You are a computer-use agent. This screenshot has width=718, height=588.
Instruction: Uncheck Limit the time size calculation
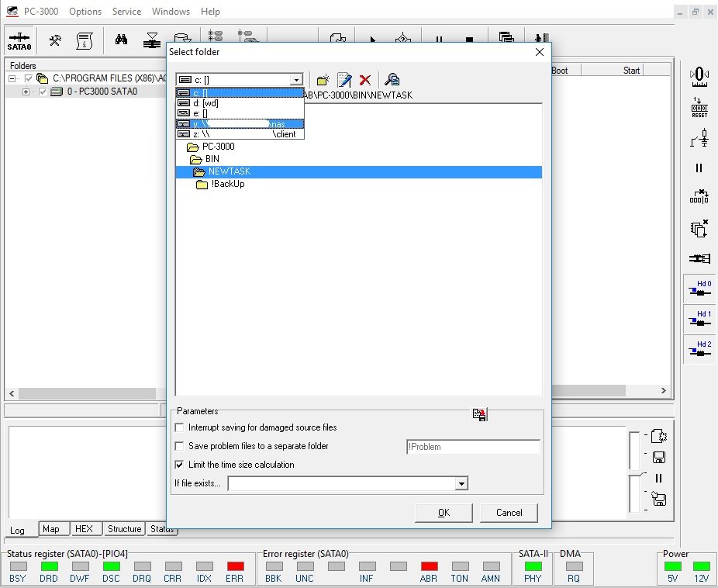coord(180,465)
